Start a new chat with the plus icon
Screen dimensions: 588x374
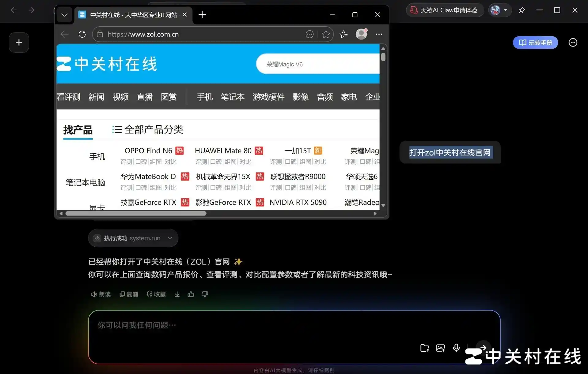tap(19, 42)
